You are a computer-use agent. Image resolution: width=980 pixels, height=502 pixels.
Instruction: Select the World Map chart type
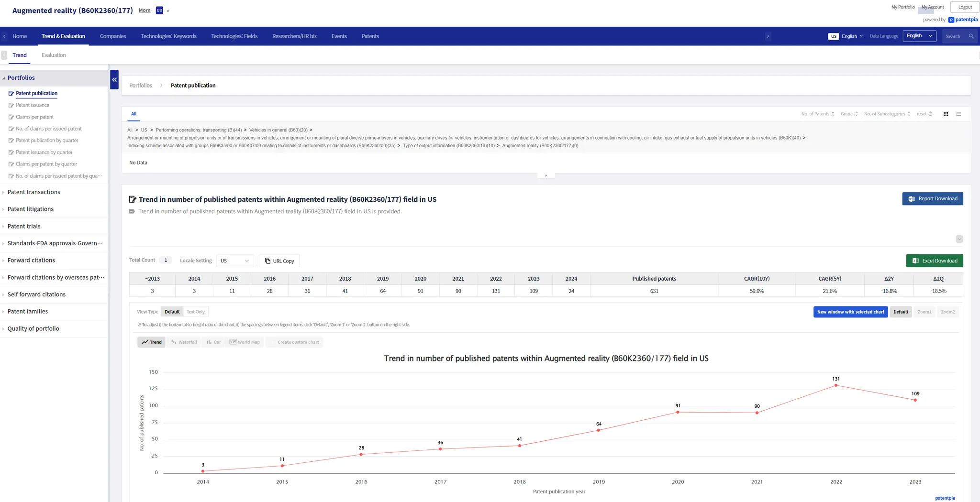pyautogui.click(x=245, y=342)
